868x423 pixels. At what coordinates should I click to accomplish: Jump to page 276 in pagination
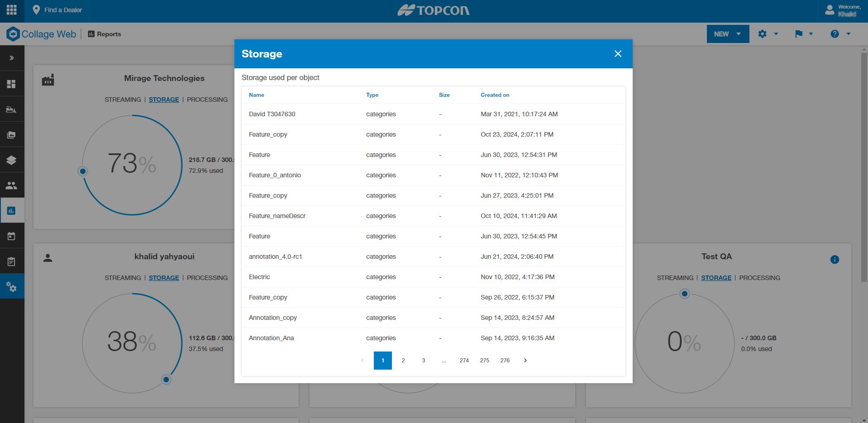click(505, 361)
